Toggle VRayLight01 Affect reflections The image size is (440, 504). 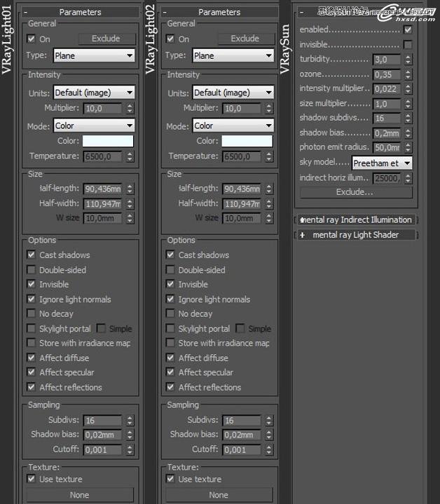(x=31, y=387)
